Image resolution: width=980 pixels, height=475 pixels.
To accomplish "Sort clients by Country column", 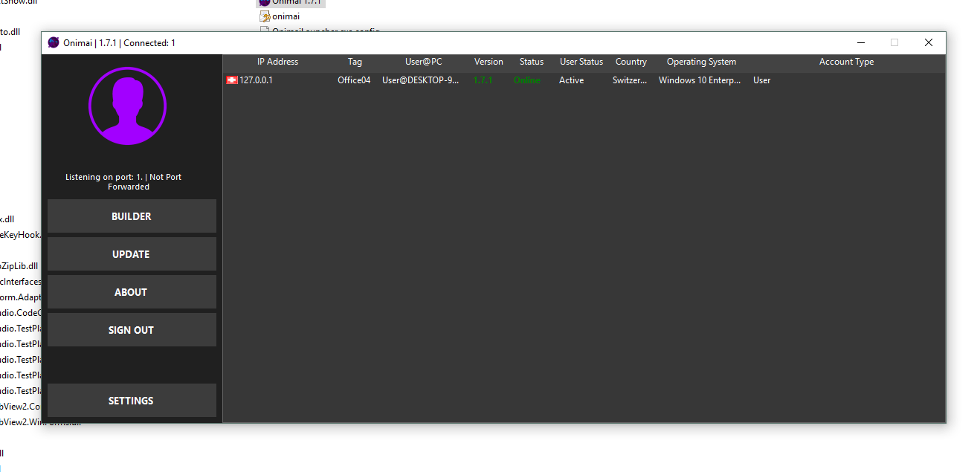I will [x=631, y=62].
